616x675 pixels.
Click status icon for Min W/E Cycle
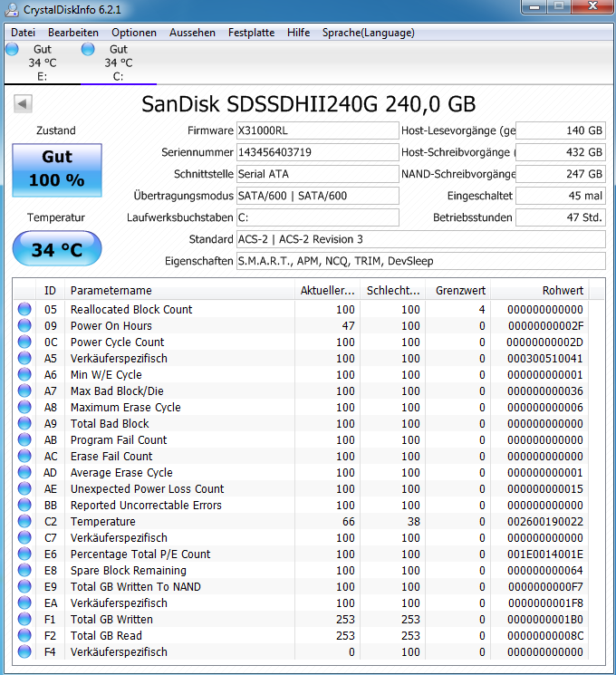coord(24,374)
